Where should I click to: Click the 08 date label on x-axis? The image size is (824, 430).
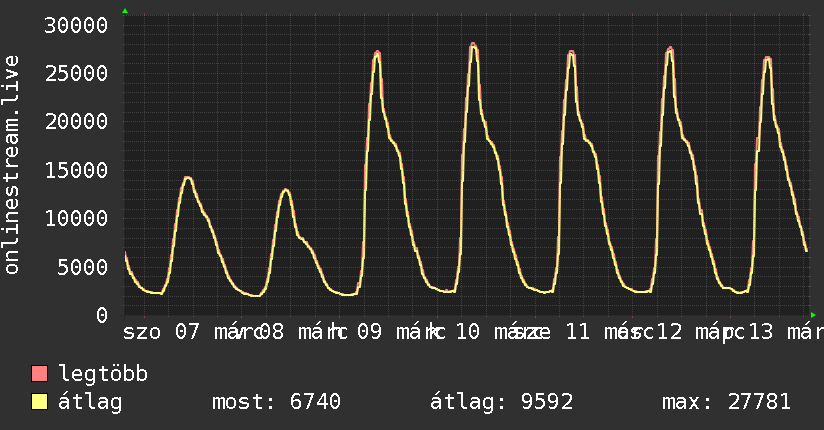coord(271,332)
